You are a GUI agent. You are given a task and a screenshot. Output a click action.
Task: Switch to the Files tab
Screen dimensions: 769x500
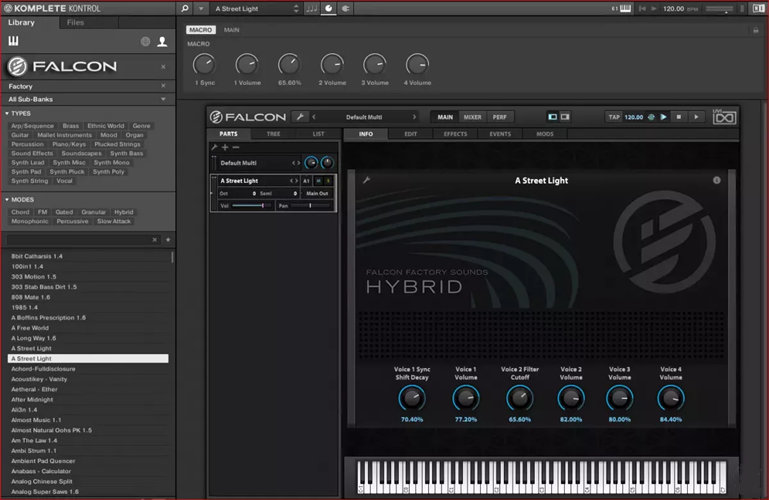click(x=75, y=22)
